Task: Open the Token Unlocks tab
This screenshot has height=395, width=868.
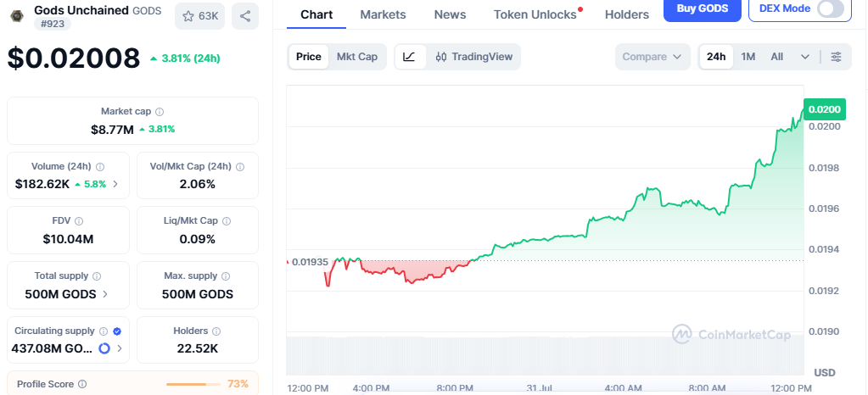Action: point(535,14)
